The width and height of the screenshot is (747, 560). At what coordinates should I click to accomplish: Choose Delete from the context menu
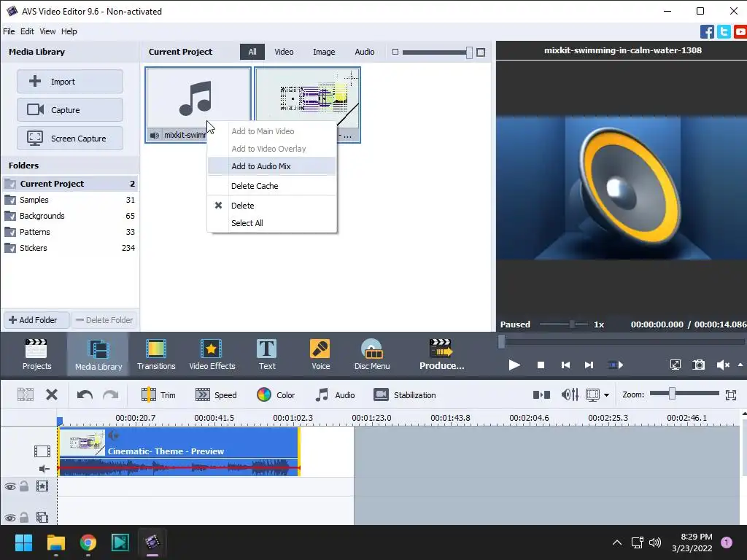tap(271, 206)
